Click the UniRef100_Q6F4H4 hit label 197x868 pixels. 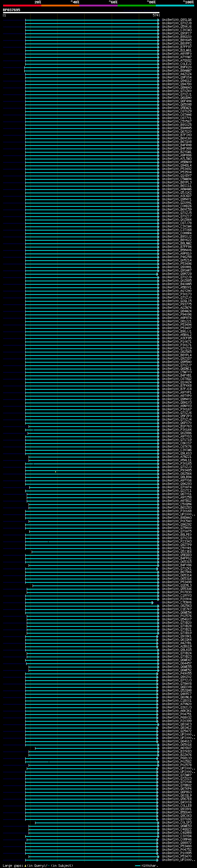tap(177, 101)
